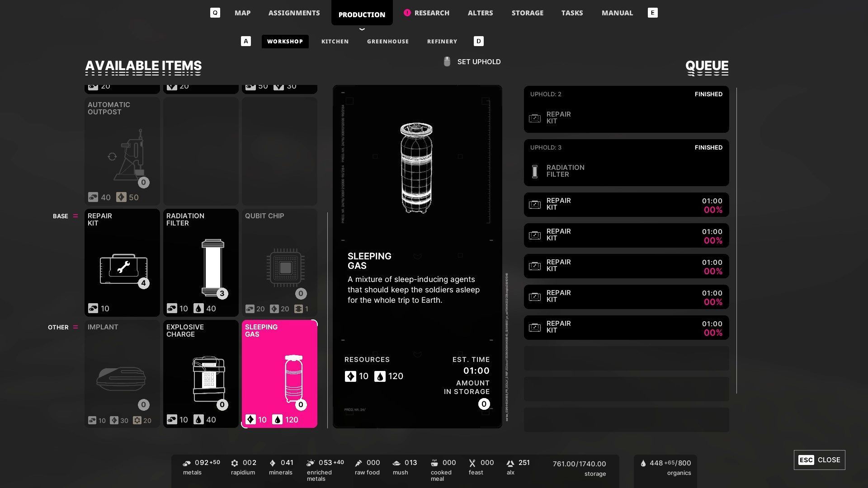The image size is (868, 488).
Task: Click the metals resource icon at bottom
Action: pos(187,463)
